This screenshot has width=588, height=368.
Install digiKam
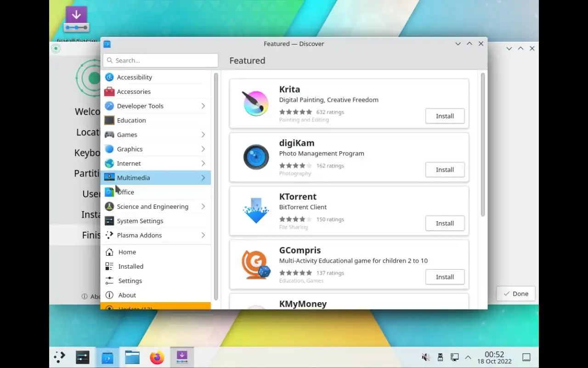pyautogui.click(x=445, y=170)
